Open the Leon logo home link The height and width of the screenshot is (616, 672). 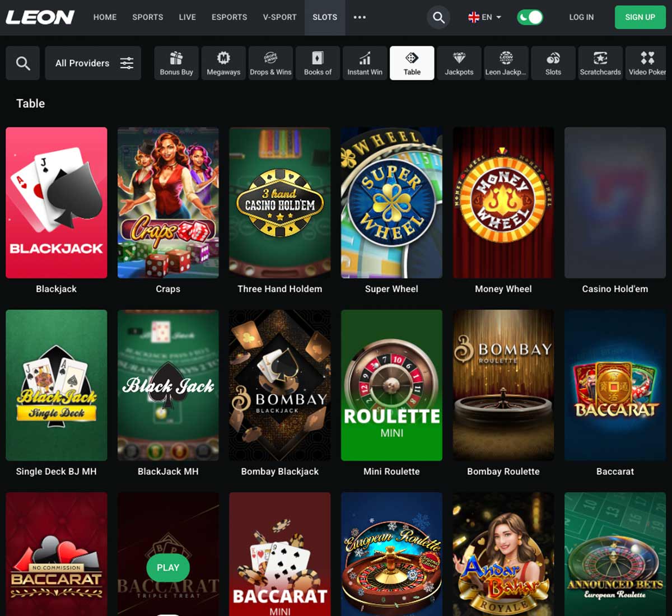pyautogui.click(x=40, y=17)
